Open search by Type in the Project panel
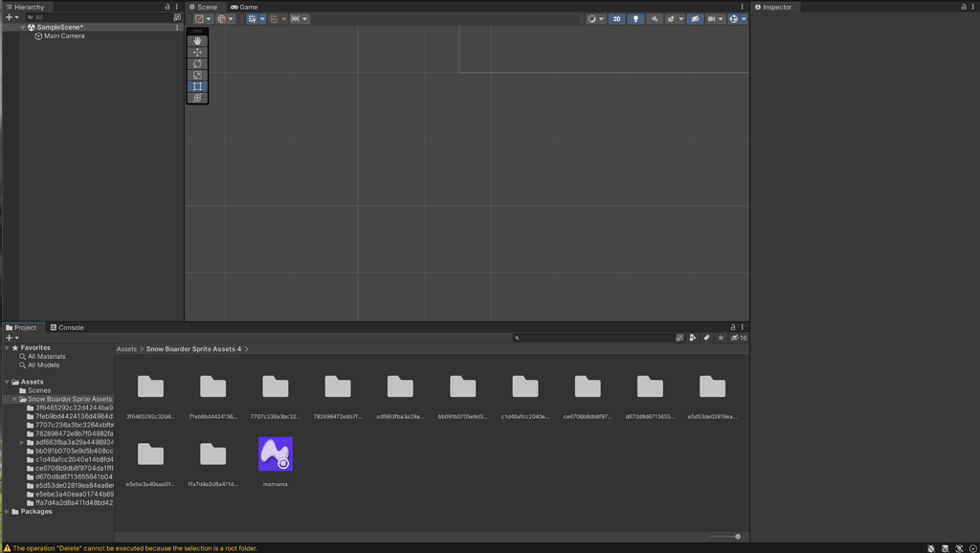980x553 pixels. (x=692, y=338)
